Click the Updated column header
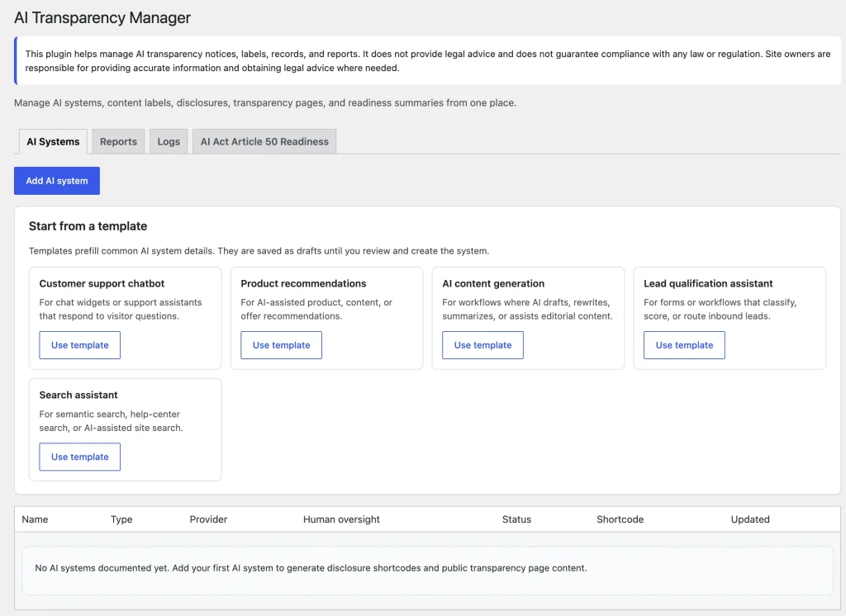 click(x=750, y=519)
